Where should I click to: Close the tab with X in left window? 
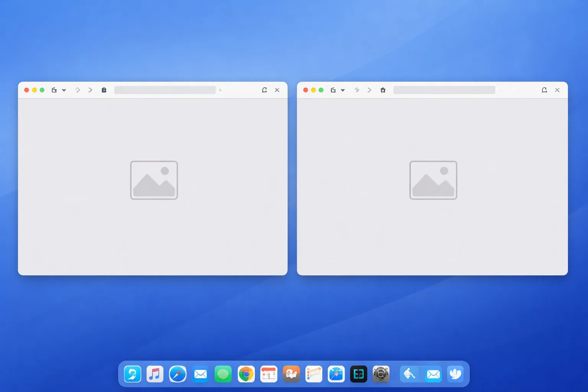[277, 90]
